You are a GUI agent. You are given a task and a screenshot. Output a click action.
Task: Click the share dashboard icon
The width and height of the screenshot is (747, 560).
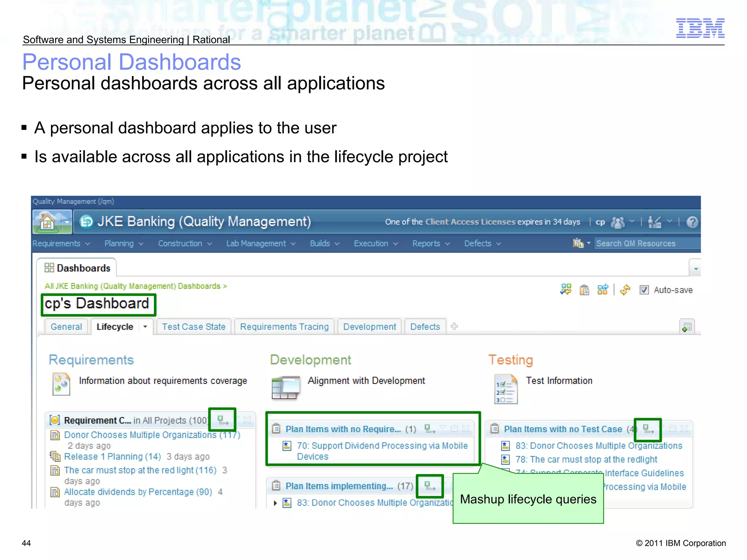[x=603, y=290]
